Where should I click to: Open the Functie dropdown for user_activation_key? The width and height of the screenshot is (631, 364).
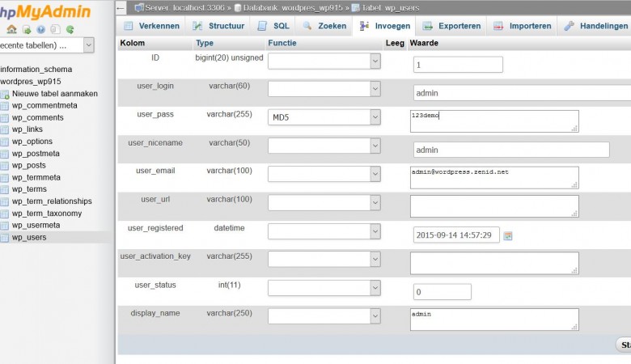[324, 260]
